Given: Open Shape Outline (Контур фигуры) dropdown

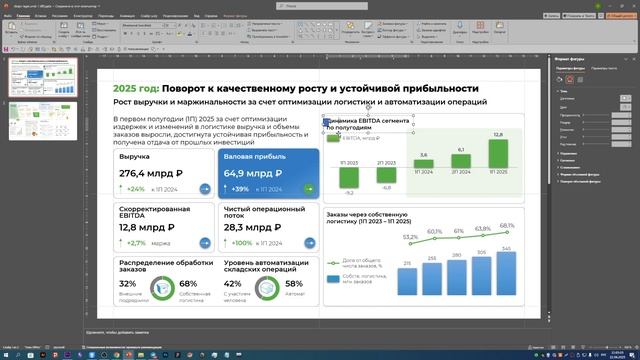Looking at the screenshot, I should (x=391, y=30).
